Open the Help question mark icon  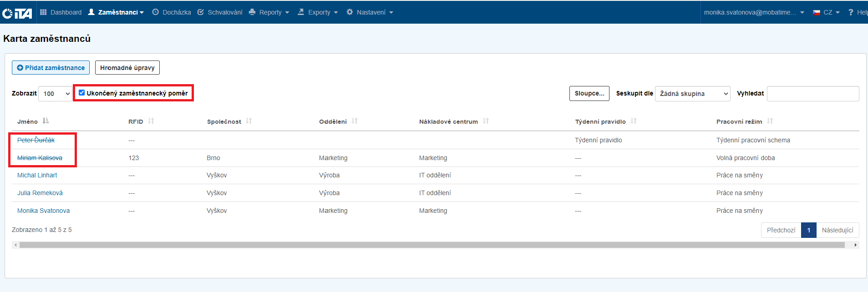(850, 12)
